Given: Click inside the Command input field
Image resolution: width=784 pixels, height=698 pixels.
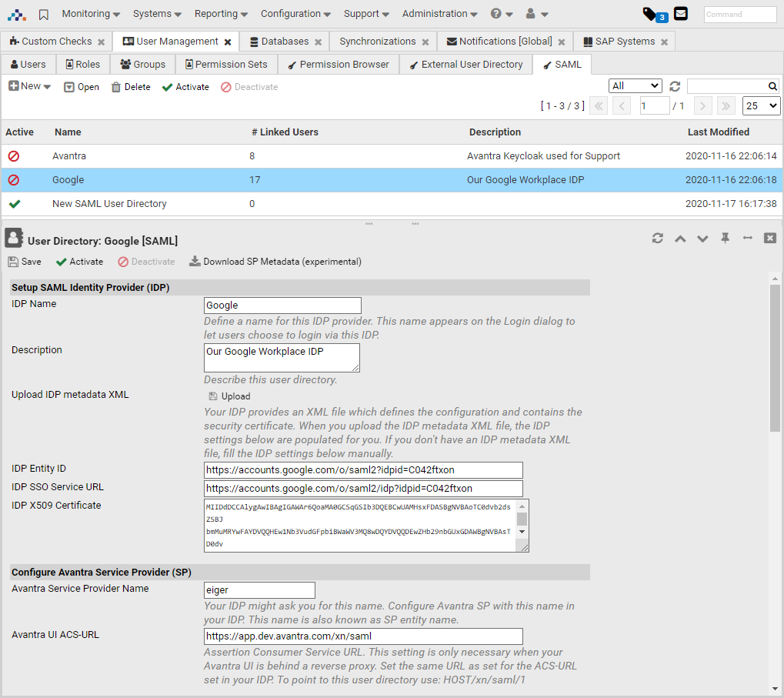Looking at the screenshot, I should pos(739,13).
